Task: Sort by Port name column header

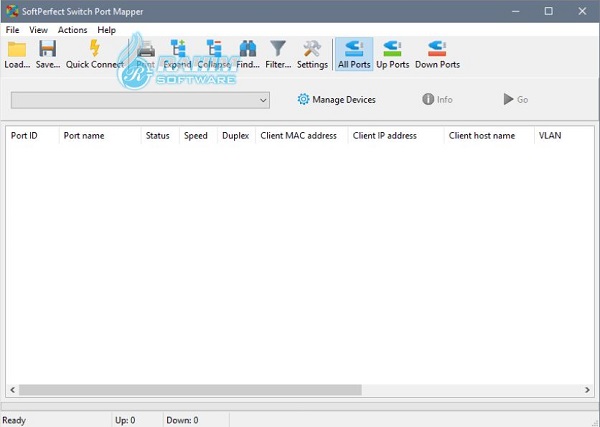Action: 100,135
